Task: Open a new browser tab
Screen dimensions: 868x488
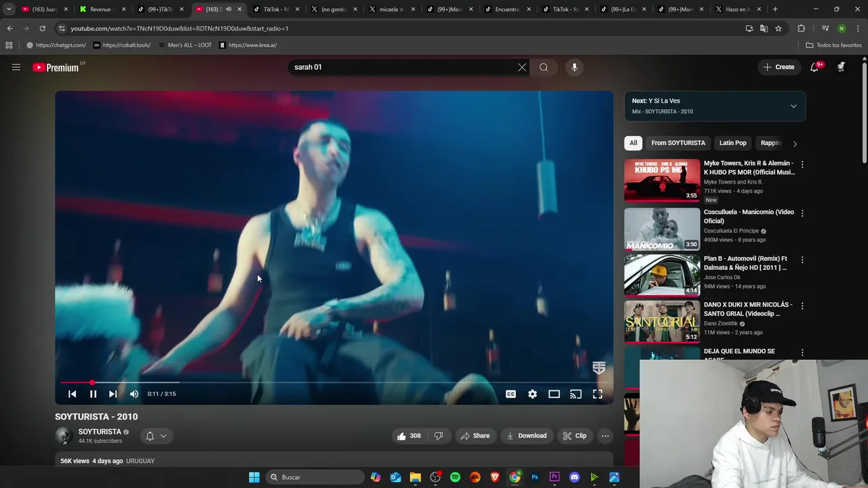Action: (775, 9)
